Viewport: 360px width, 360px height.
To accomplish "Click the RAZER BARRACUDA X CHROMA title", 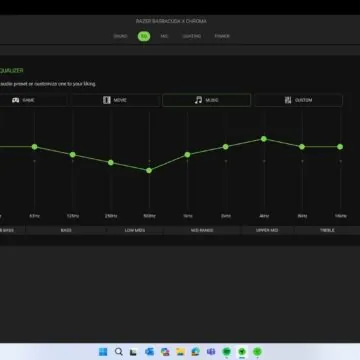I will tap(171, 21).
